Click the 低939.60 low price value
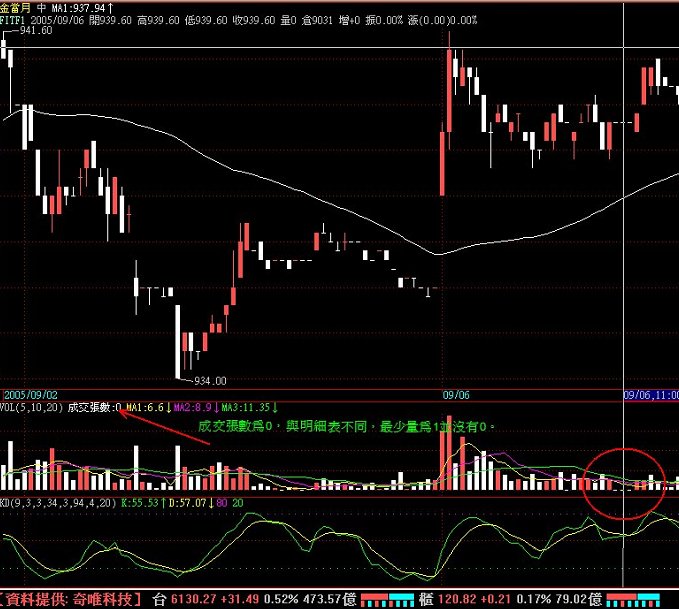The height and width of the screenshot is (609, 679). click(x=206, y=20)
